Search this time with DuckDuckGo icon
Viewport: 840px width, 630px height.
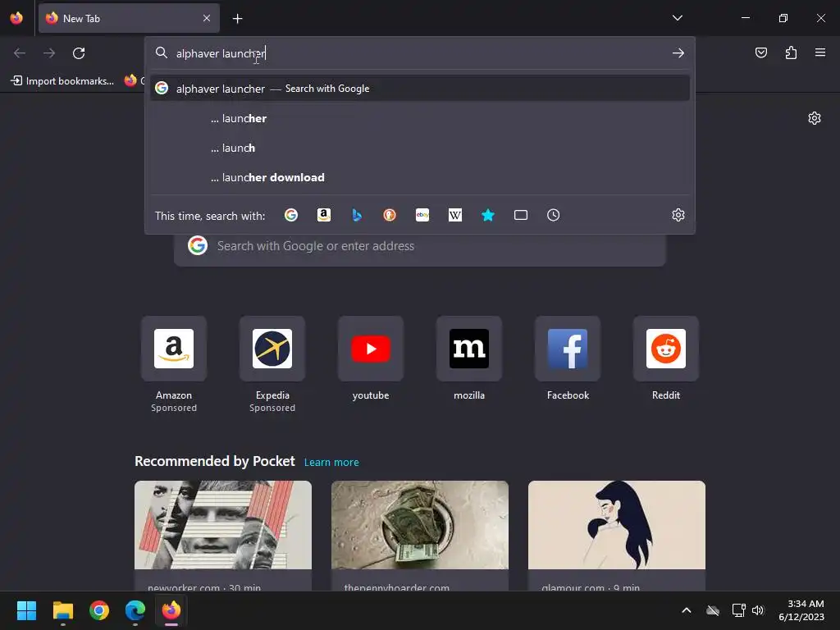[390, 216]
